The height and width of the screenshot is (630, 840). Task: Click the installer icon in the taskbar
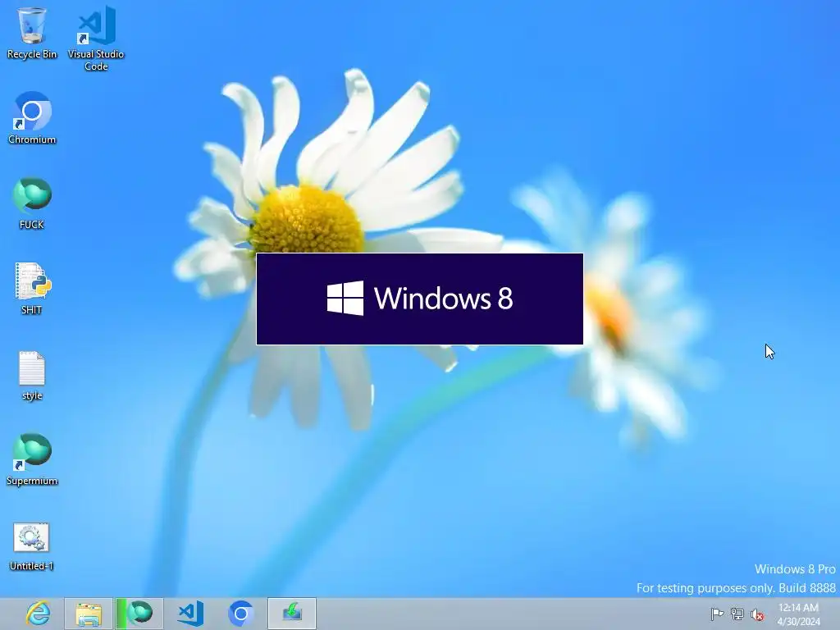[x=292, y=614]
